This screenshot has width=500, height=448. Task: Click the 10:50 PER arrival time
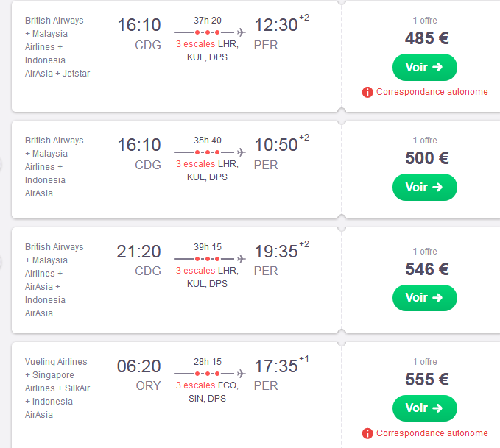tap(276, 146)
